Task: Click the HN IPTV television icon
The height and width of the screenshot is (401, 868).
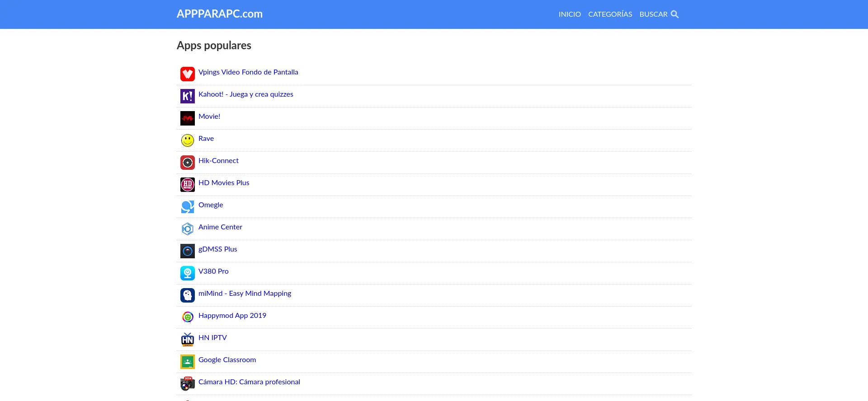Action: point(188,340)
